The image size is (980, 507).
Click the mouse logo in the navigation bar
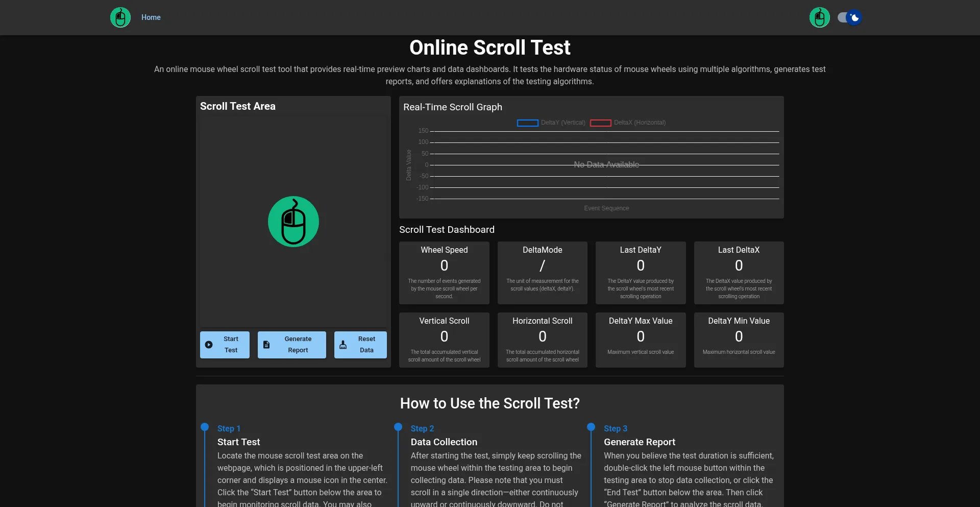point(120,17)
